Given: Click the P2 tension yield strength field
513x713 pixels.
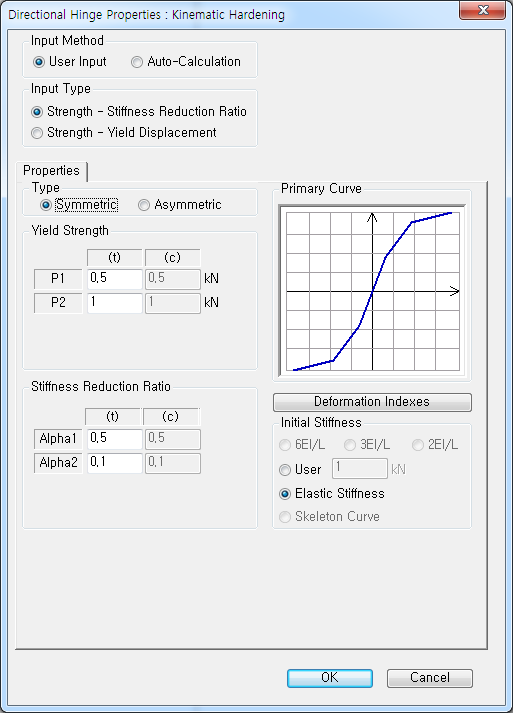Looking at the screenshot, I should (x=115, y=303).
